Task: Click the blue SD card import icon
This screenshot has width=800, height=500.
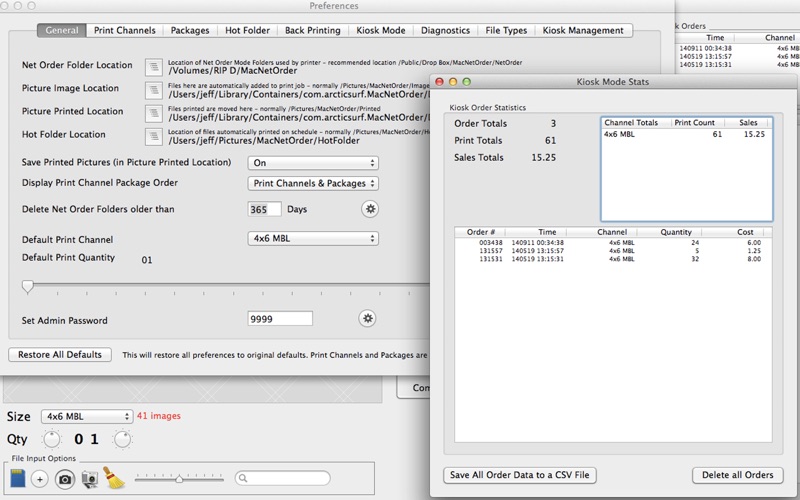Action: tap(18, 479)
